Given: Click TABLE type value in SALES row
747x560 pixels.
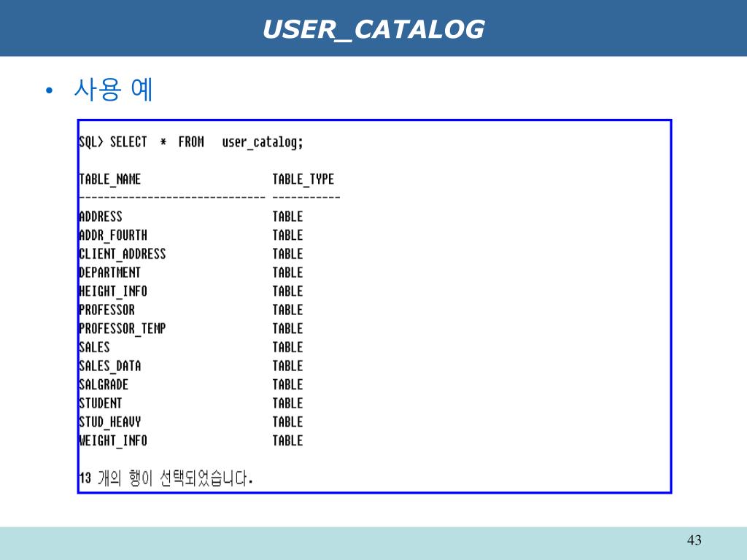Looking at the screenshot, I should tap(287, 347).
